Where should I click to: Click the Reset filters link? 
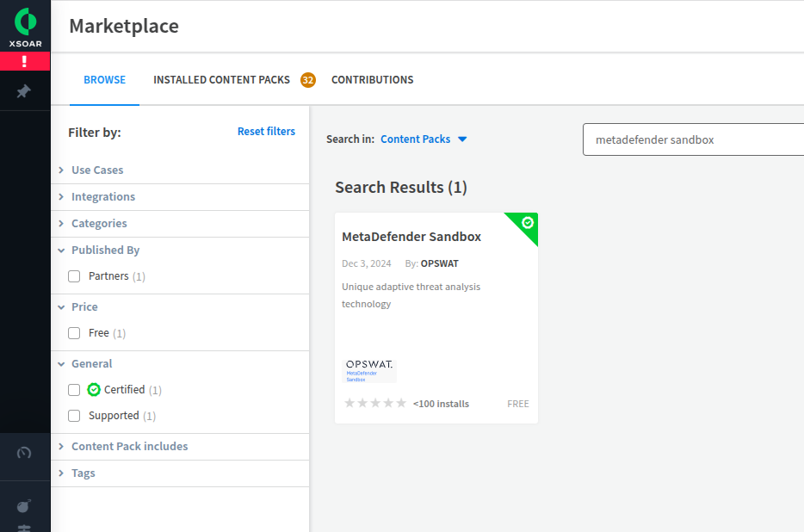coord(266,132)
